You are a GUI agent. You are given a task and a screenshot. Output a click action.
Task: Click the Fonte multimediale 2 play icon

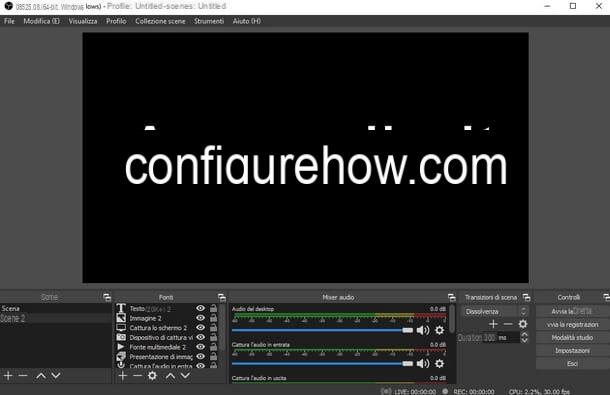(x=121, y=347)
